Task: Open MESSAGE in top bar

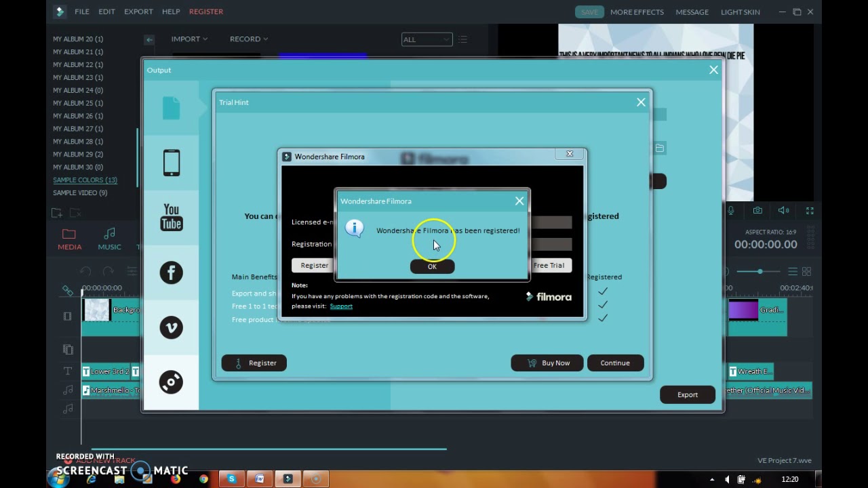Action: [692, 12]
